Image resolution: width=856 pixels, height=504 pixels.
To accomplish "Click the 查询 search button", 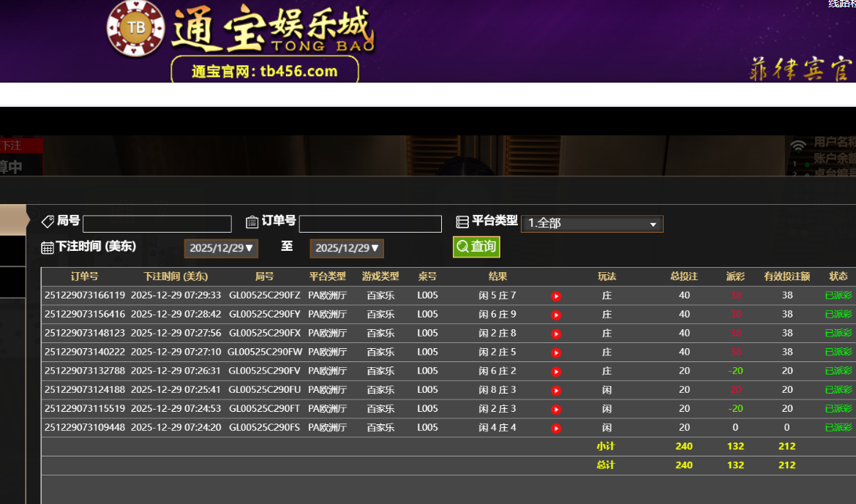I will point(476,247).
